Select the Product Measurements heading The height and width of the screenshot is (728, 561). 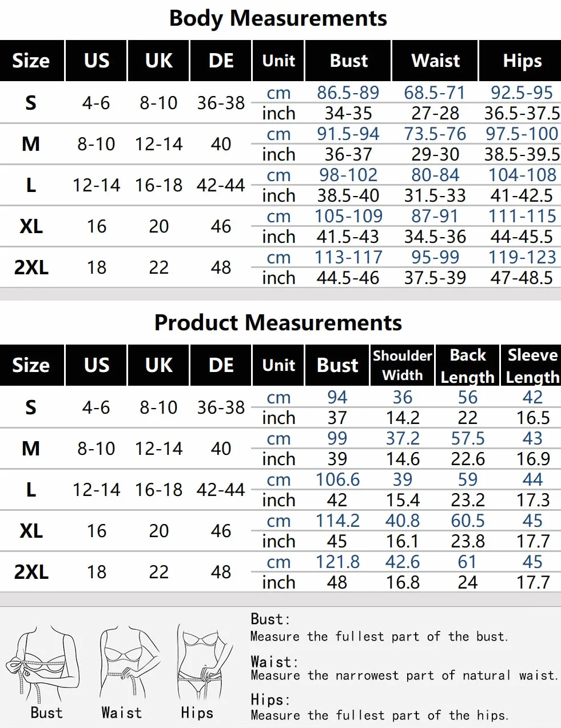pos(278,323)
